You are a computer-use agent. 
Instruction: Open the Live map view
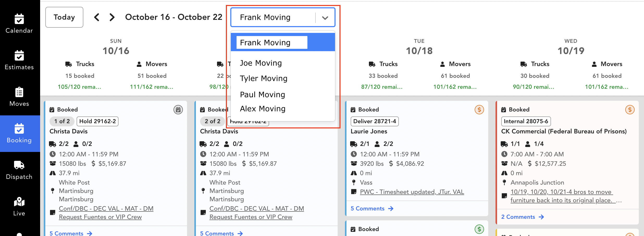[x=19, y=206]
